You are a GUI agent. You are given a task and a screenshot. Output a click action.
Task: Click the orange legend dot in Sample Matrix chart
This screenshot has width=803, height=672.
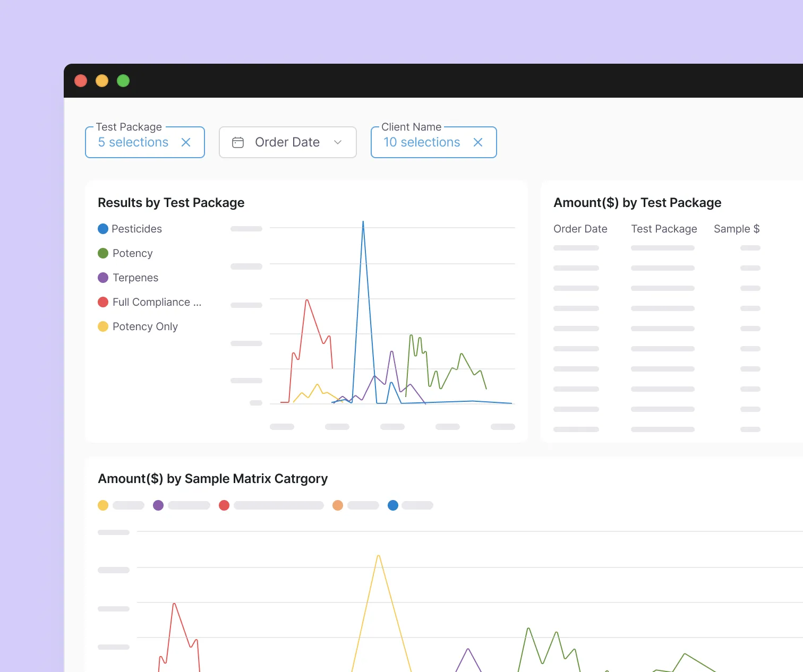pyautogui.click(x=338, y=505)
